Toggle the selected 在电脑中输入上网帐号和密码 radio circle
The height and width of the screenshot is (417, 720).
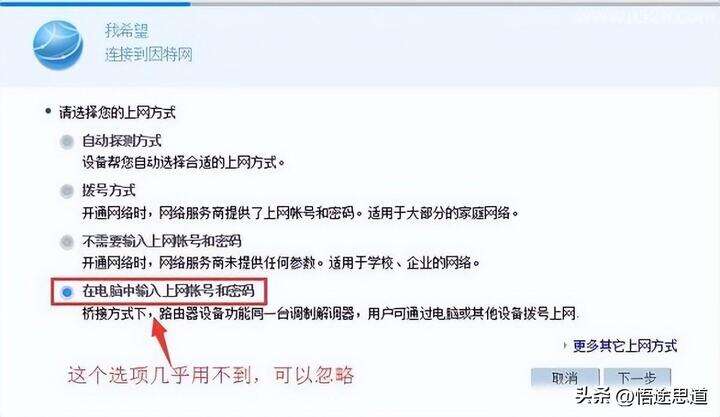click(67, 292)
